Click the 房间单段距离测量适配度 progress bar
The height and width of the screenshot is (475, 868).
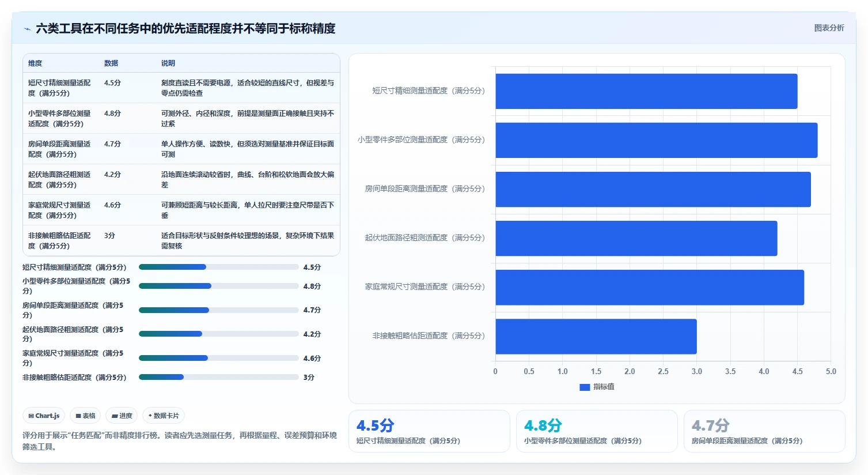click(x=218, y=310)
